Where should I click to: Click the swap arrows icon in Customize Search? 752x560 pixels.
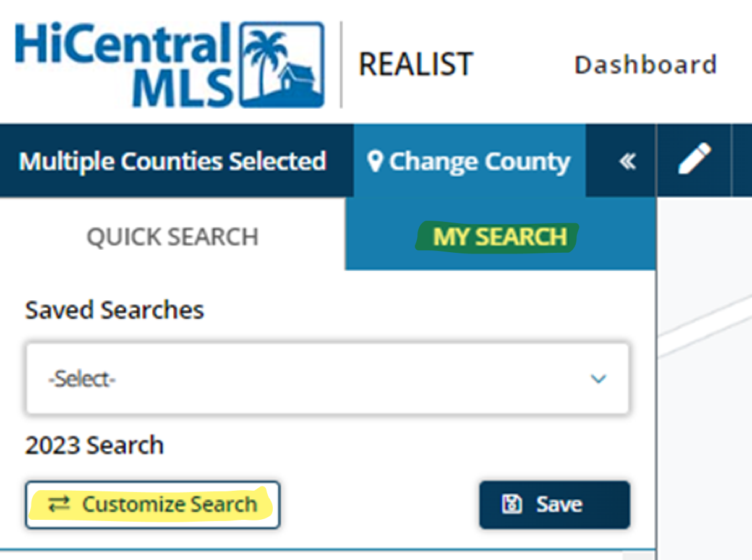coord(59,504)
